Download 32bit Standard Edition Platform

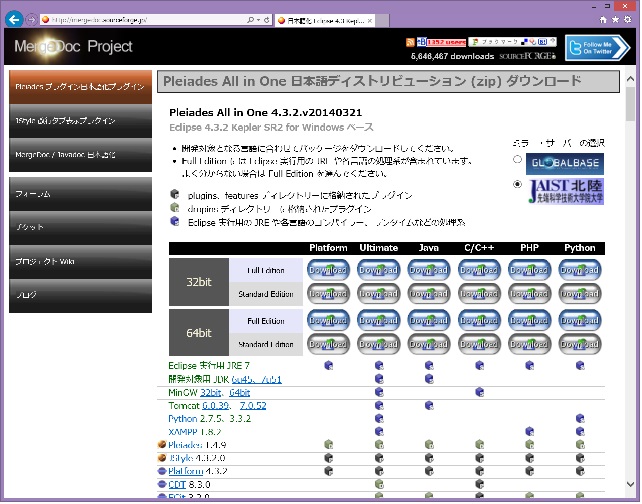(x=328, y=294)
